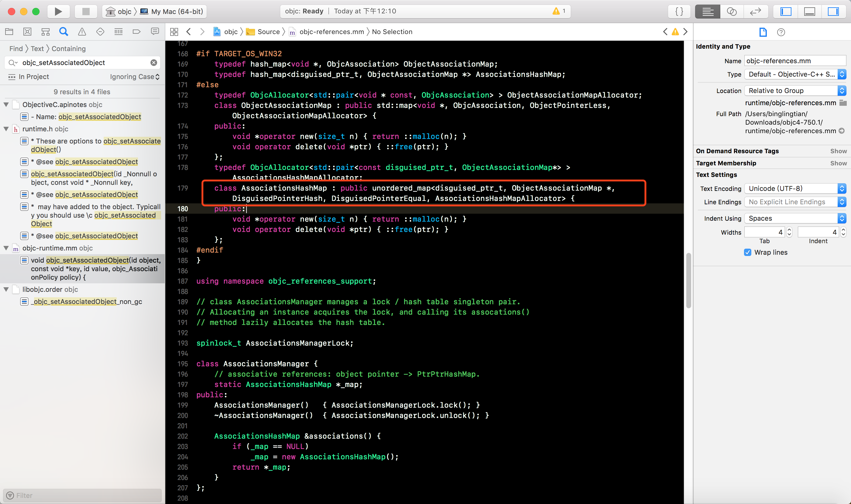Increment the Tab width stepper
851x504 pixels.
click(789, 230)
